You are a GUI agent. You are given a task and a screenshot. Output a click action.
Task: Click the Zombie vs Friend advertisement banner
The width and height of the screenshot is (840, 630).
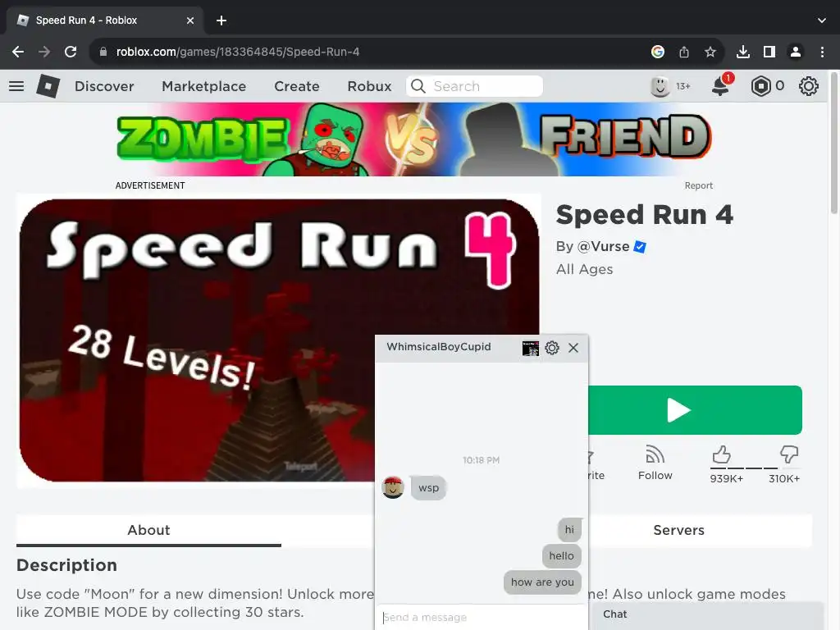[414, 139]
